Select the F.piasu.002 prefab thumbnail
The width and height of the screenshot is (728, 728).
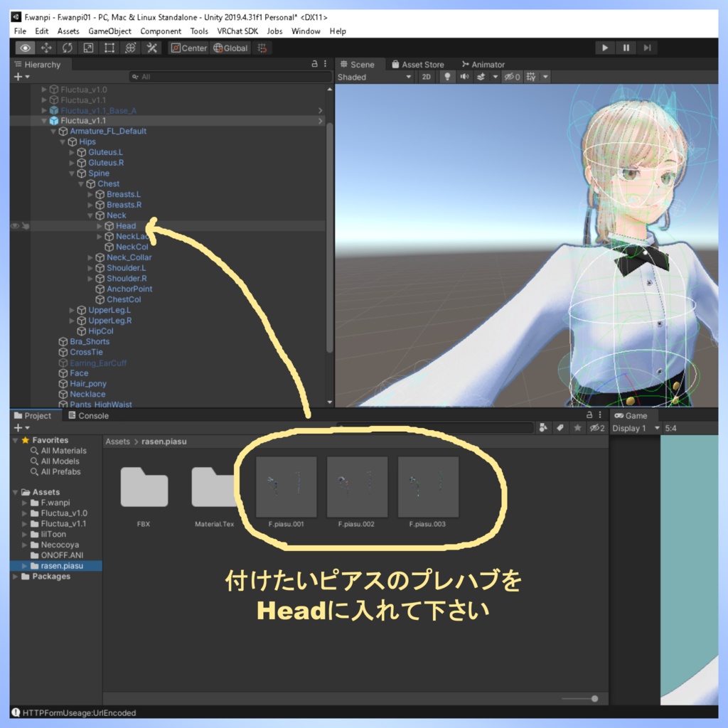pyautogui.click(x=357, y=488)
